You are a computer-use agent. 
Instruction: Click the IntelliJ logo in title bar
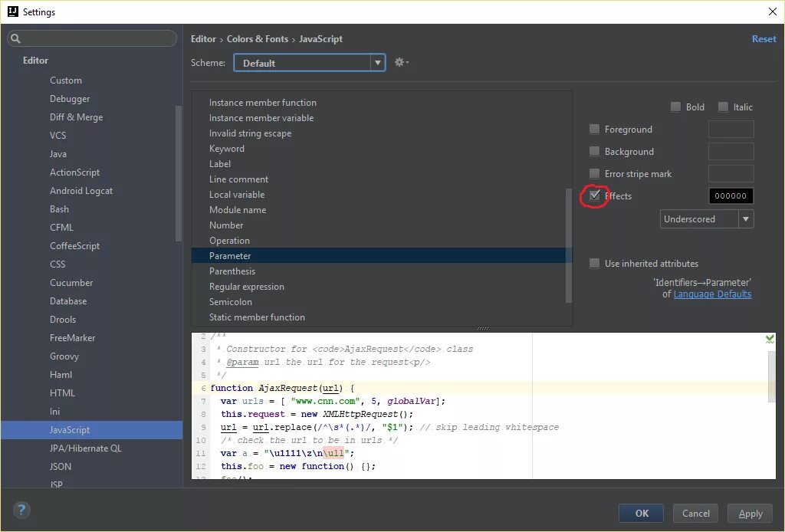coord(13,11)
